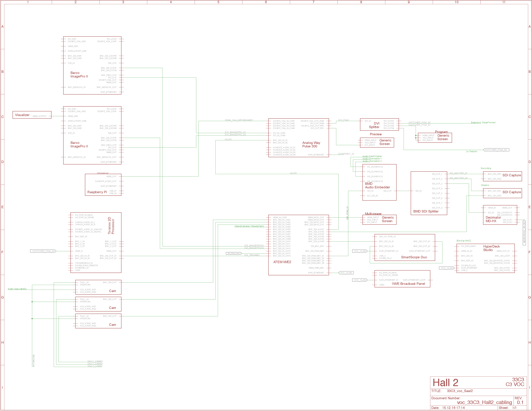Select the Visualizer block label
532x411 pixels.
coord(22,115)
